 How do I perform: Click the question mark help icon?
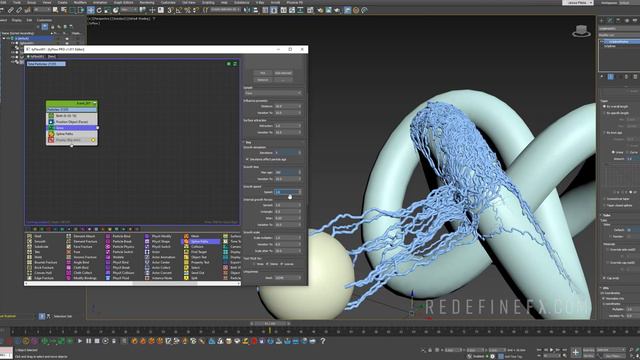[x=322, y=341]
